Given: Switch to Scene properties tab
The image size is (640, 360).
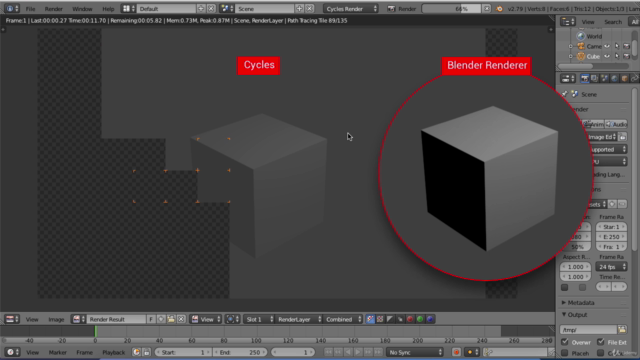Looking at the screenshot, I should pyautogui.click(x=604, y=78).
